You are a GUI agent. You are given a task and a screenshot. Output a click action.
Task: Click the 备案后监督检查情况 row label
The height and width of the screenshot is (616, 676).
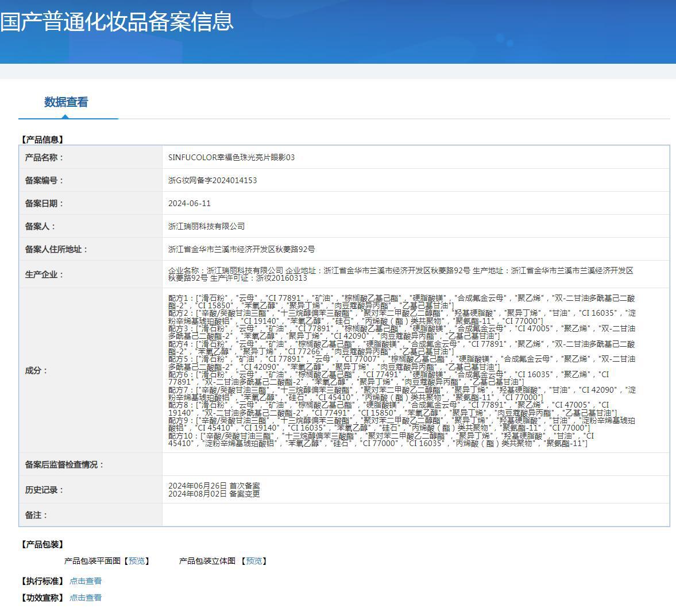(x=64, y=464)
